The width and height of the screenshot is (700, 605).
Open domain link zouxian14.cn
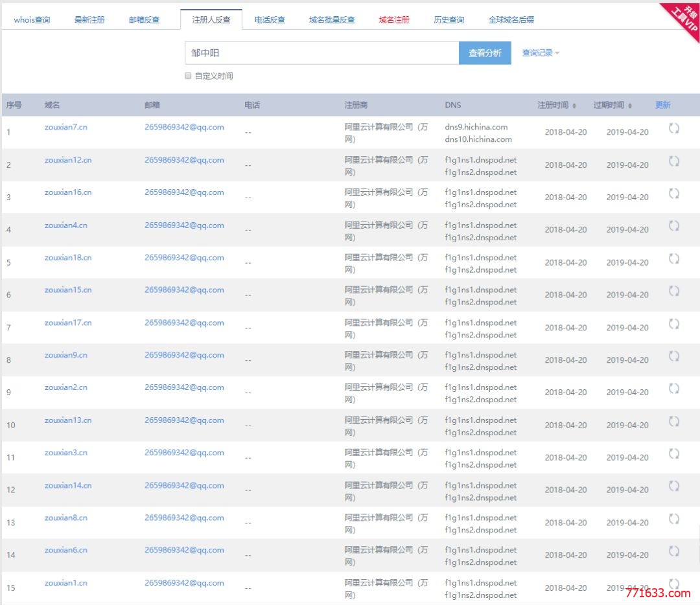pos(68,485)
